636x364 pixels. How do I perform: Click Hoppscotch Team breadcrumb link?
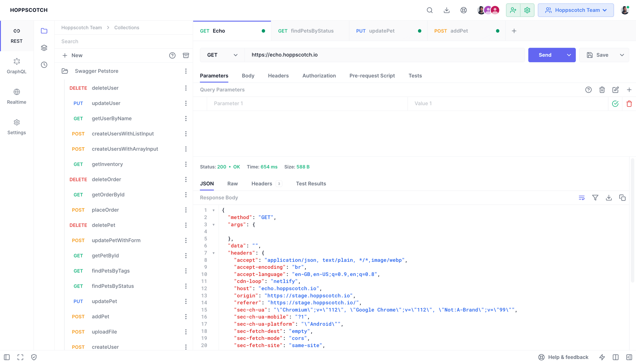(x=81, y=28)
